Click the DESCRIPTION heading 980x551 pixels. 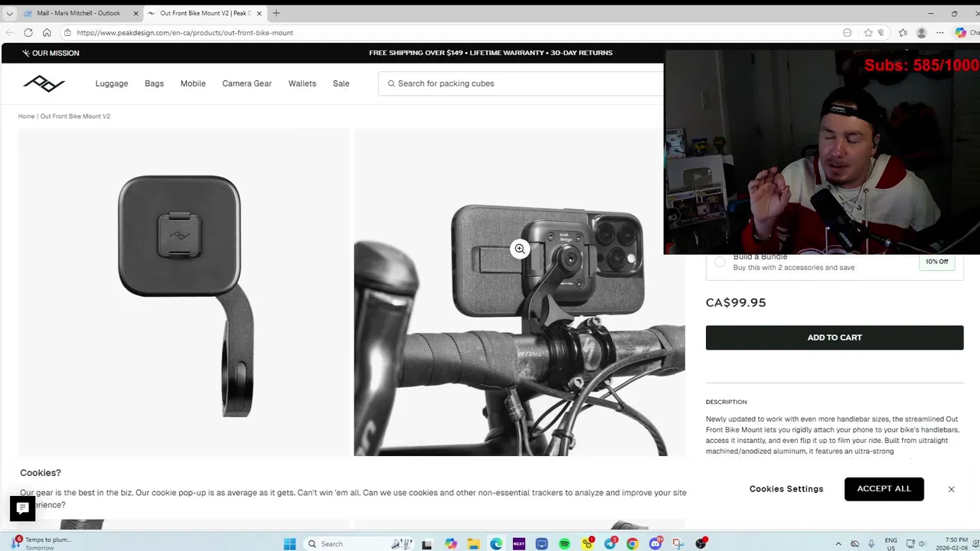[x=726, y=402]
